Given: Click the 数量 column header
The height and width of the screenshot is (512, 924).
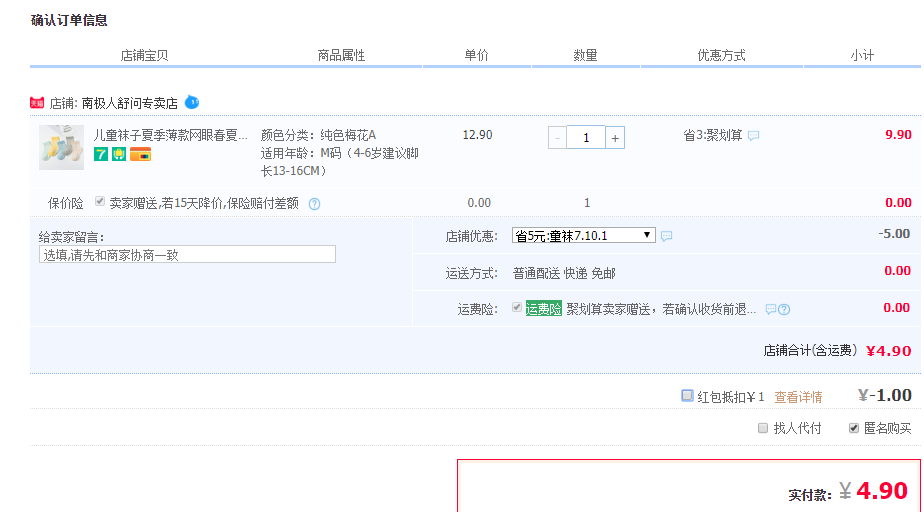Looking at the screenshot, I should point(585,55).
